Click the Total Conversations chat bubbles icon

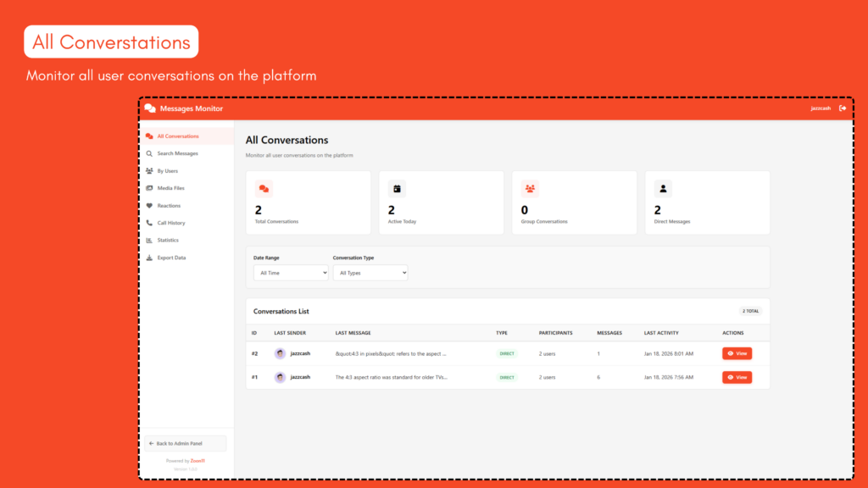pyautogui.click(x=264, y=189)
